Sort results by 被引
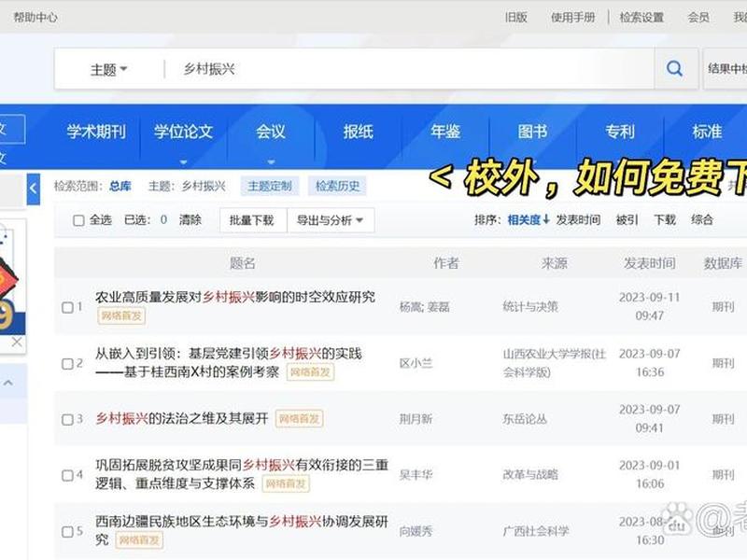 [627, 219]
